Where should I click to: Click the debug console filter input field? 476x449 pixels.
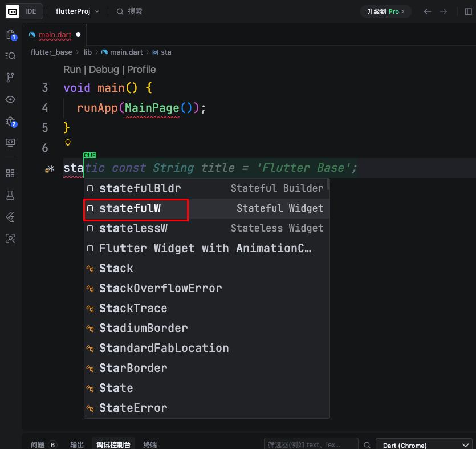pos(311,445)
